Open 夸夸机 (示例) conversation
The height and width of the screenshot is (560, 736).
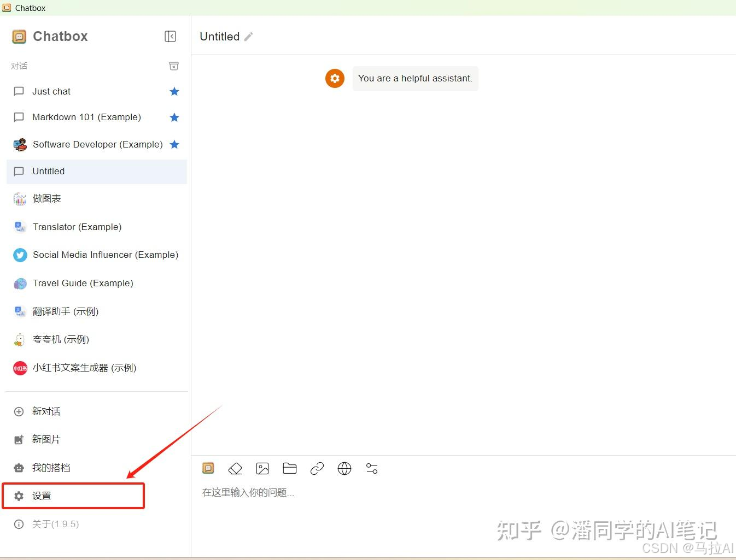coord(97,339)
